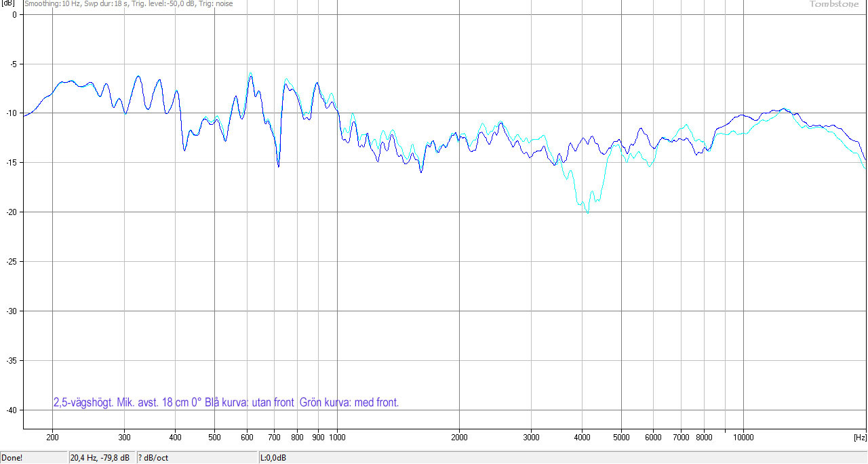Click the cyan curve's dip bottom near 4000 Hz
This screenshot has height=464, width=868.
[x=587, y=212]
